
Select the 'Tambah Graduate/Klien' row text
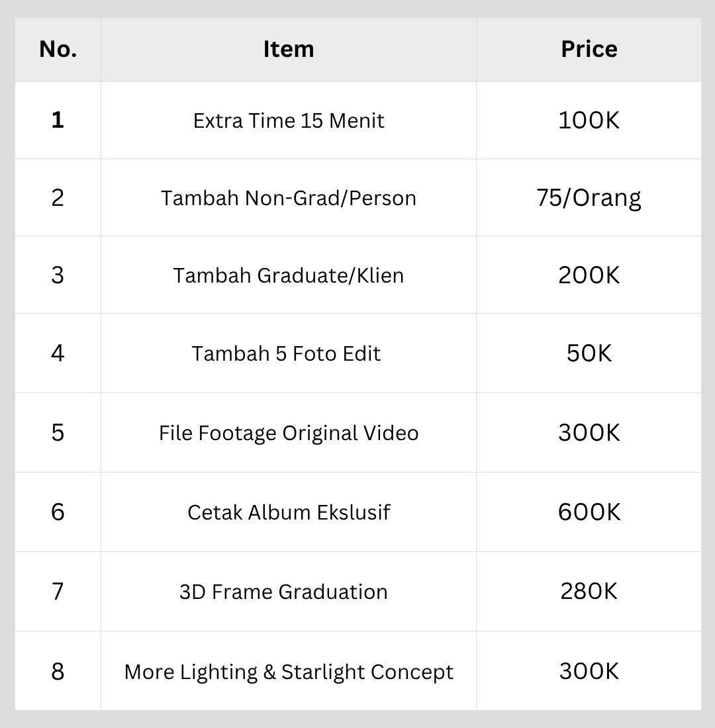pyautogui.click(x=289, y=275)
